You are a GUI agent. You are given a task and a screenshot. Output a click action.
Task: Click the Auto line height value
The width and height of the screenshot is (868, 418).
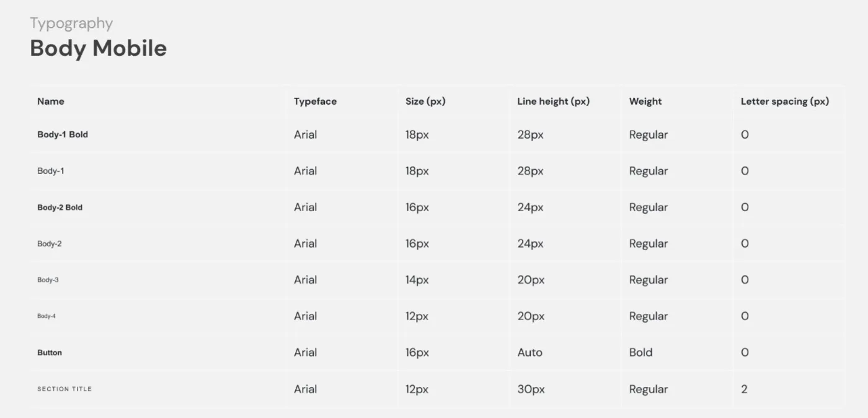(529, 352)
